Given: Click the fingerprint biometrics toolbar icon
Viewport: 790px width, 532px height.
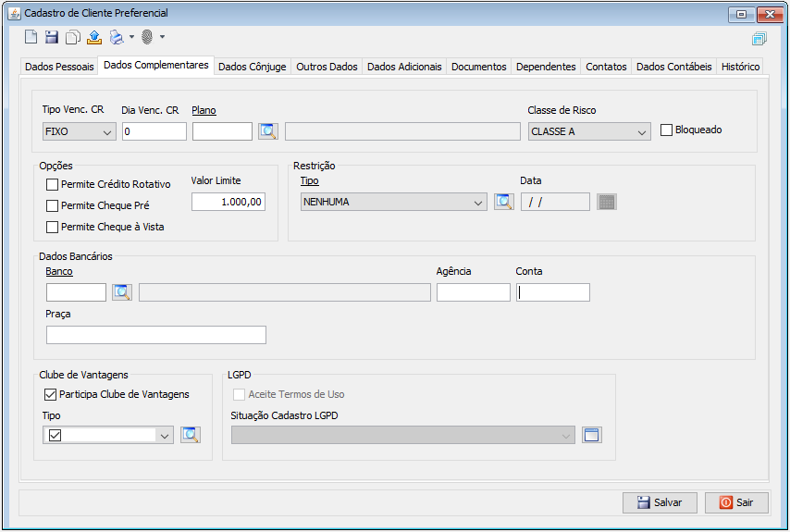Looking at the screenshot, I should pyautogui.click(x=146, y=37).
